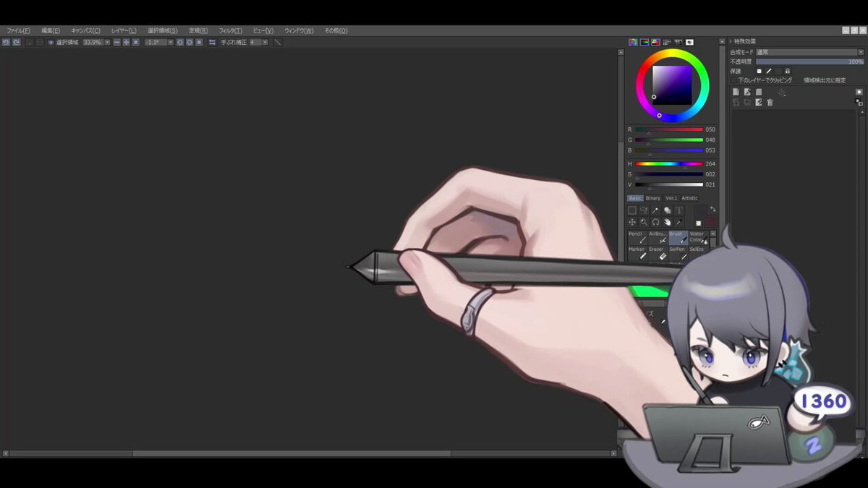Swap foreground and background colors

tap(712, 210)
